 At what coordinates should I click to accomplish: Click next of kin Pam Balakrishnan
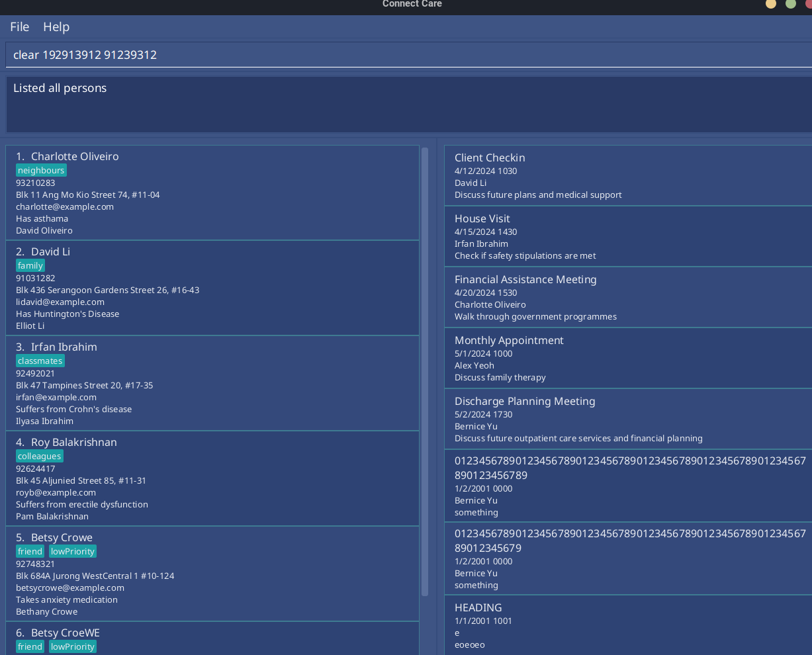[52, 516]
